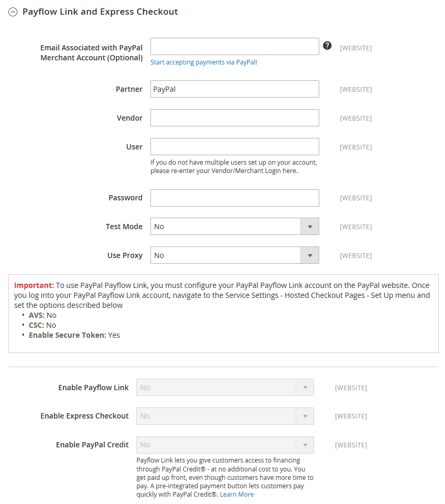Click the Use Proxy label
This screenshot has height=504, width=445.
pyautogui.click(x=125, y=255)
